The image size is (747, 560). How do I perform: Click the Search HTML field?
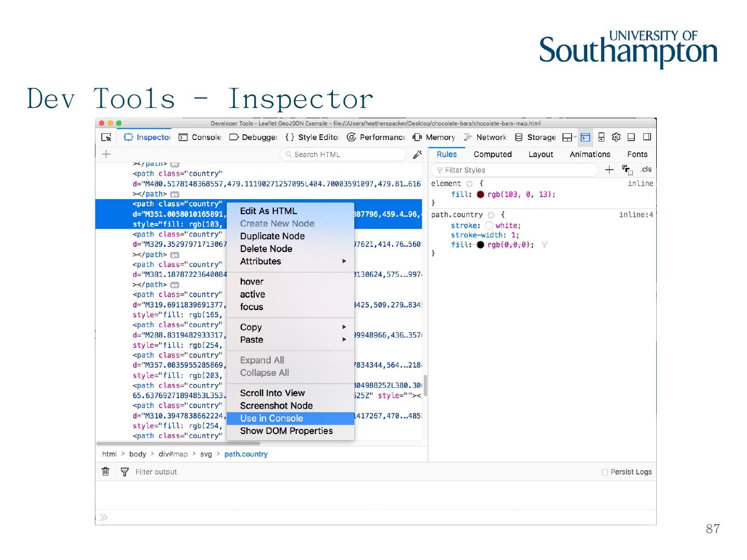[x=345, y=155]
